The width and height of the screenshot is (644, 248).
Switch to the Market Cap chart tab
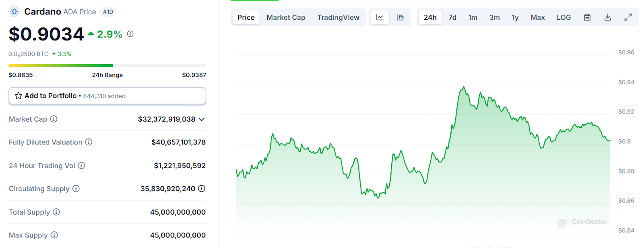coord(286,17)
